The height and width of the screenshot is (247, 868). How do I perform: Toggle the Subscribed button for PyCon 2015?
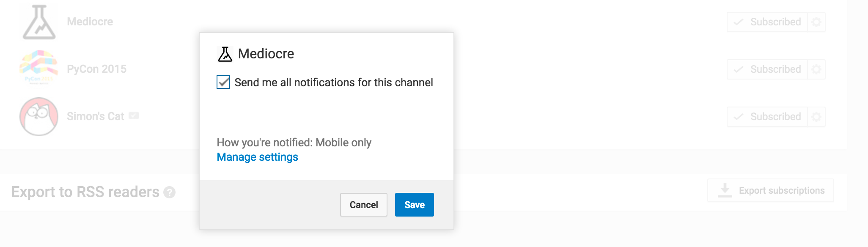(767, 69)
